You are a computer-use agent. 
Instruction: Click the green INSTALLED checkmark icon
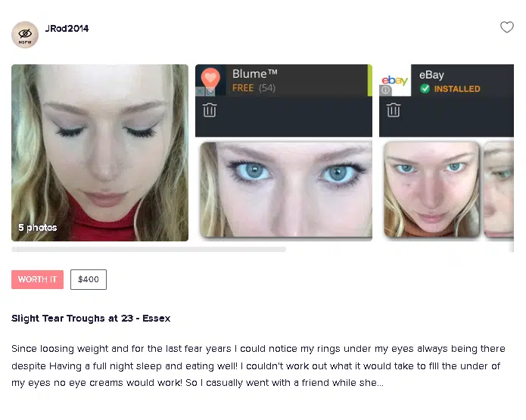(x=425, y=89)
